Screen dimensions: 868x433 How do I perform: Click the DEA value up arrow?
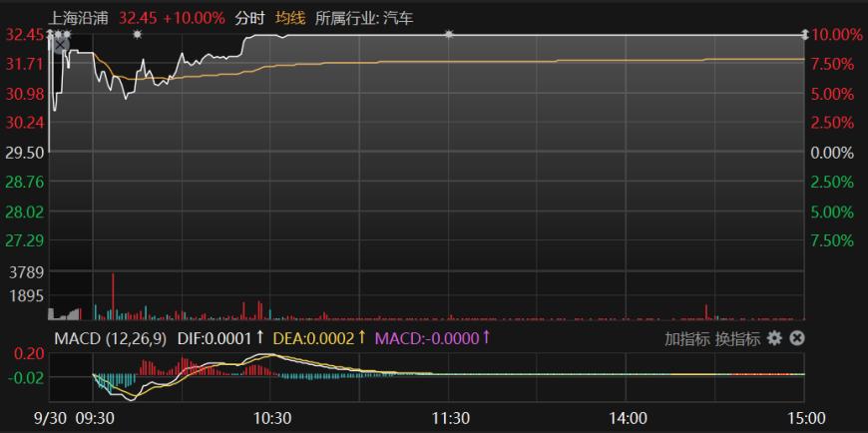point(362,338)
